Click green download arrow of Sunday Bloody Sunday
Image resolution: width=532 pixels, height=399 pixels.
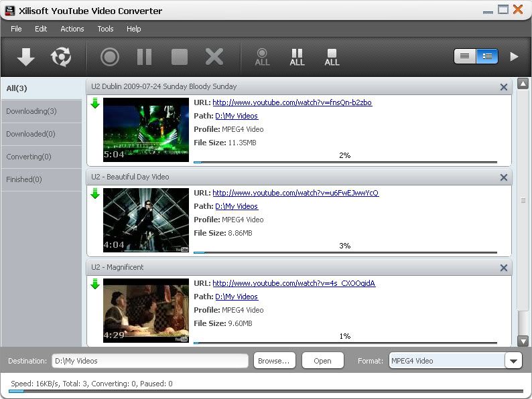coord(95,103)
